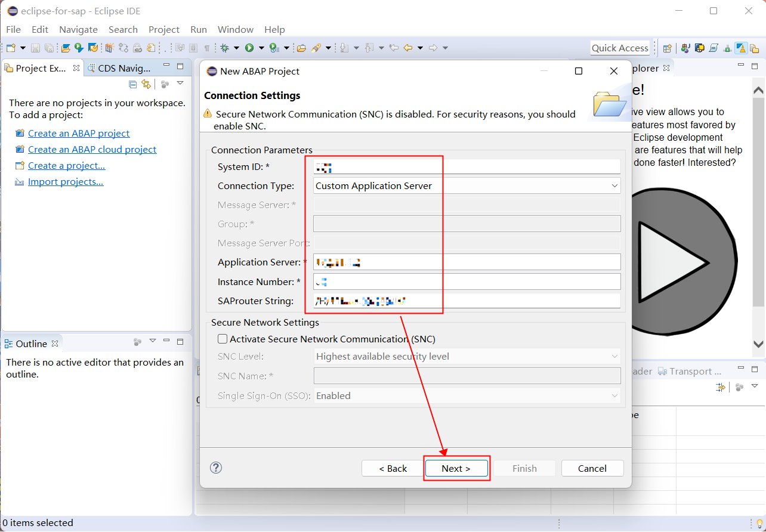766x532 pixels.
Task: Click the Forward navigation arrow icon
Action: coord(433,48)
